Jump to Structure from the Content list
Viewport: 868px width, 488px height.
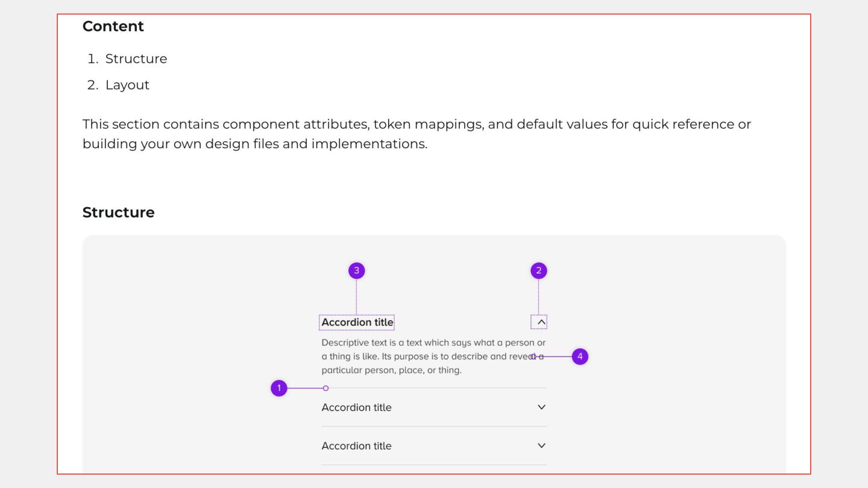[x=136, y=59]
